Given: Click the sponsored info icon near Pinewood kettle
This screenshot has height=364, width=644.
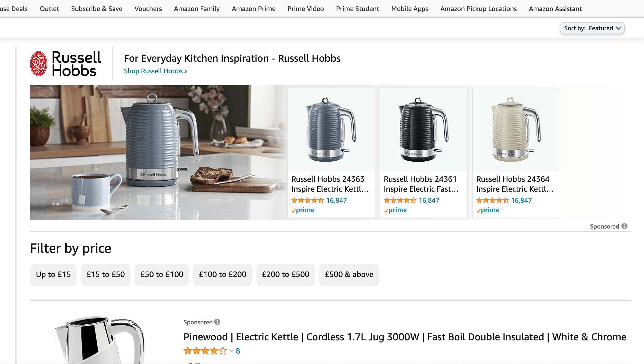Looking at the screenshot, I should (218, 322).
